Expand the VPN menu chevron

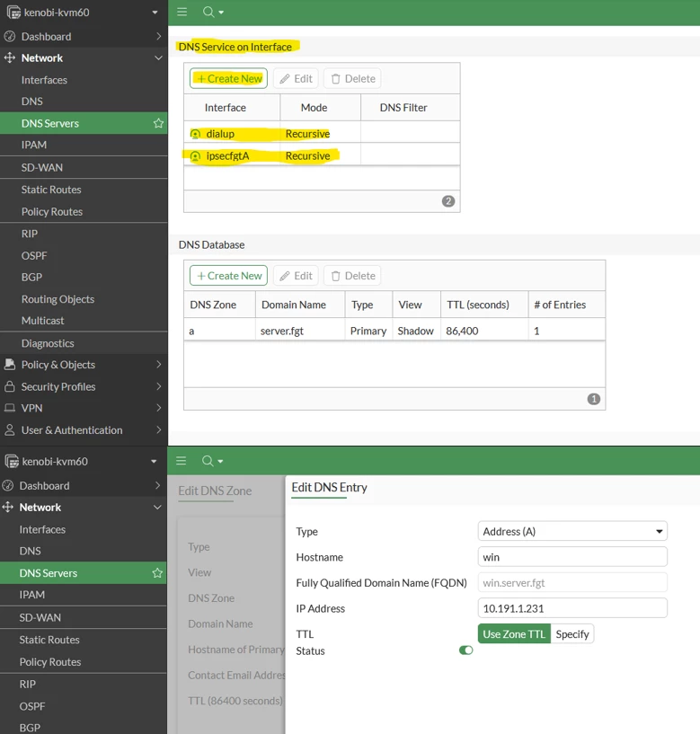pos(159,408)
